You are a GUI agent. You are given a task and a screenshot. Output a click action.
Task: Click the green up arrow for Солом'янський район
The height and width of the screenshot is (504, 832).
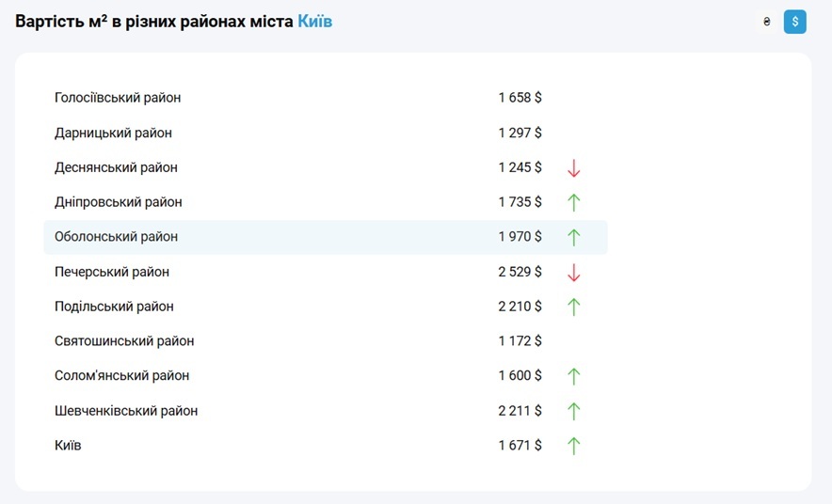574,376
